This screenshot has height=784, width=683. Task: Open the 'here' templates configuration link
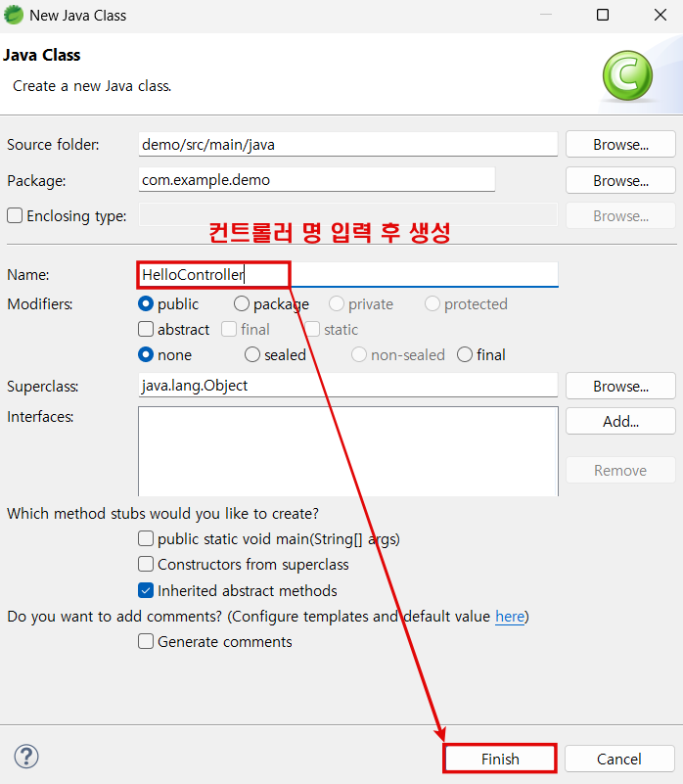509,617
